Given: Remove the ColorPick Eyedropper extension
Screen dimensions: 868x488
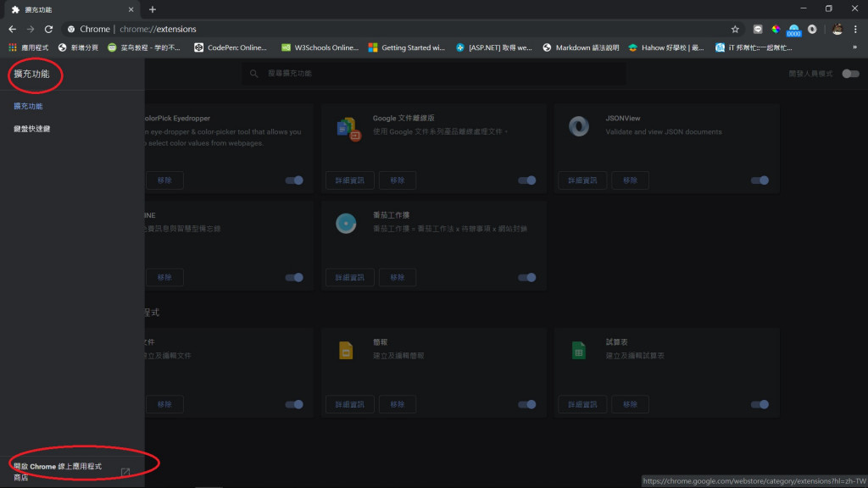Looking at the screenshot, I should pyautogui.click(x=164, y=180).
